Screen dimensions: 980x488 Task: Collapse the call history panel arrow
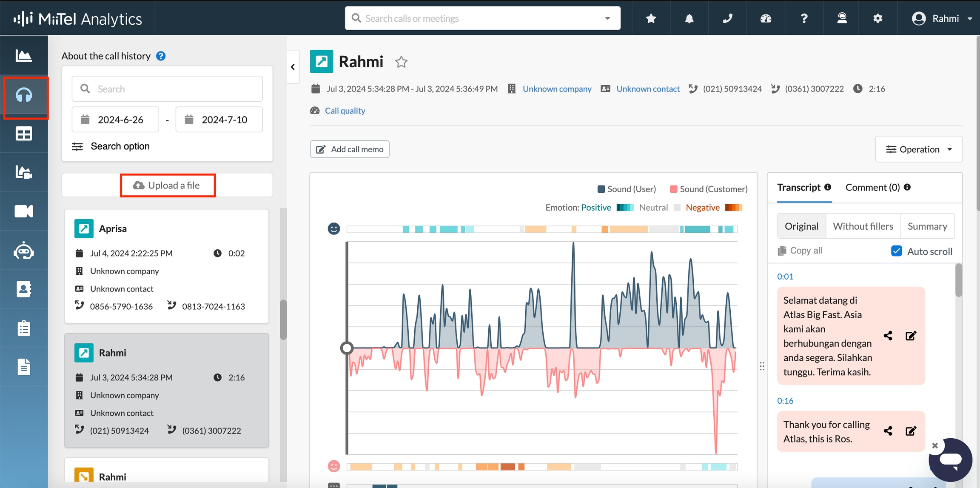point(293,67)
